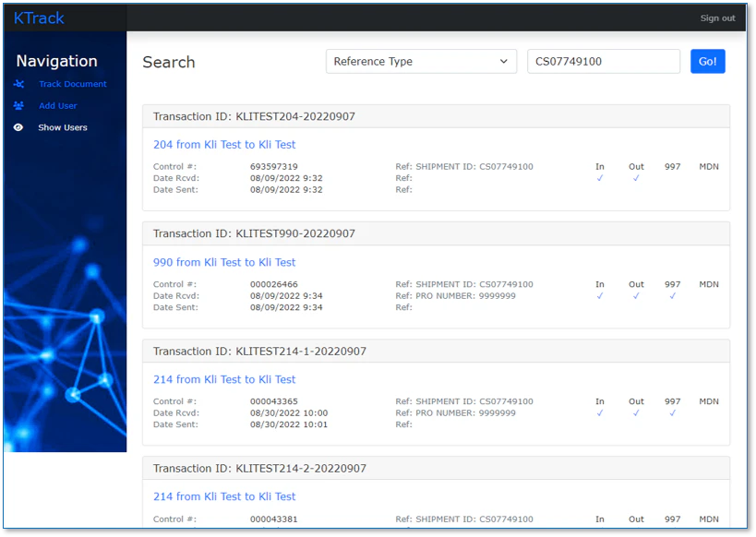Open "204 from Kli Test to Kli Test"

(223, 144)
